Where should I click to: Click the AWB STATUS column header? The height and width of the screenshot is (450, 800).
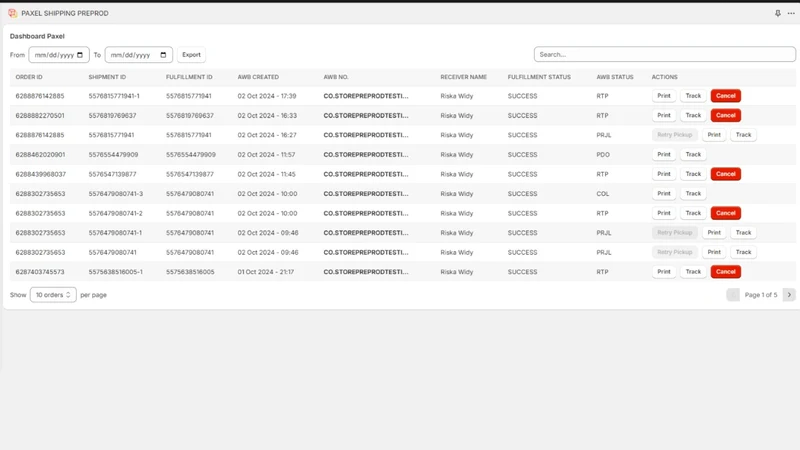point(615,77)
